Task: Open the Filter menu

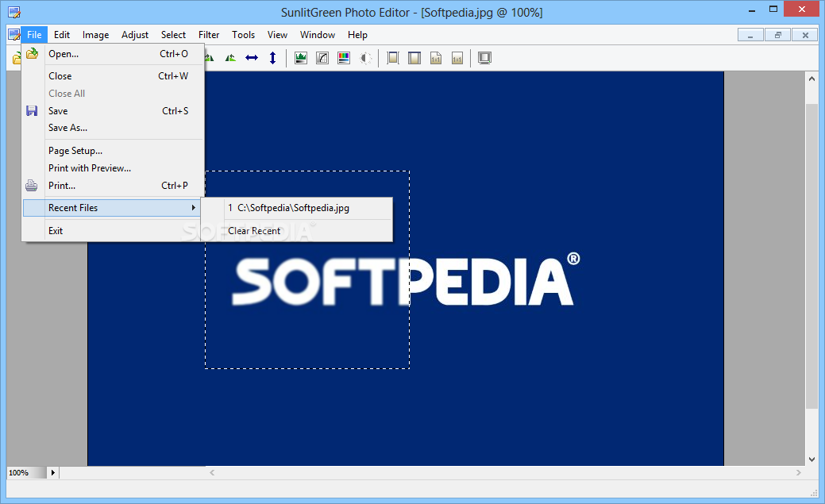Action: [209, 35]
